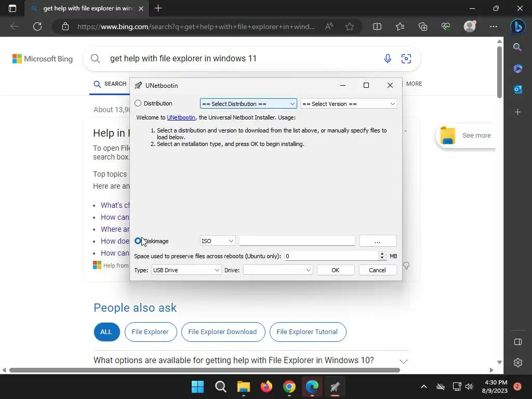
Task: Select the get help with file explorer tab
Action: (87, 8)
